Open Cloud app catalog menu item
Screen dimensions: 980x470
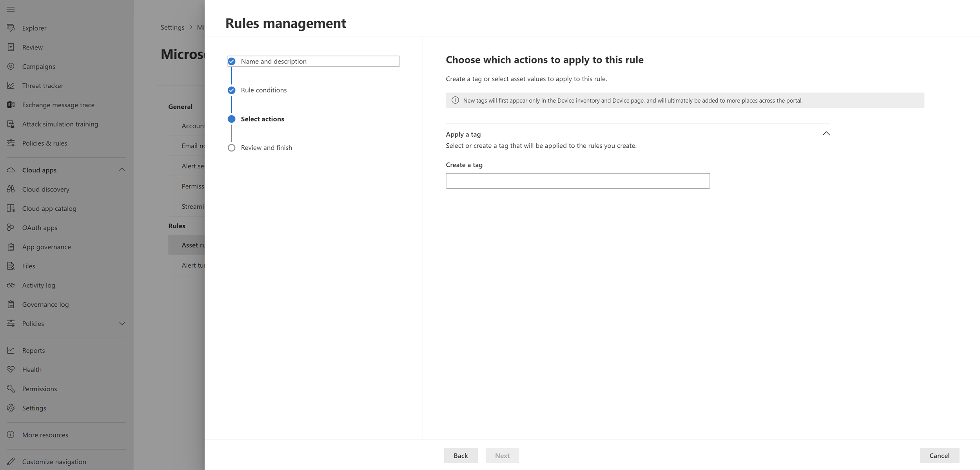click(x=49, y=208)
